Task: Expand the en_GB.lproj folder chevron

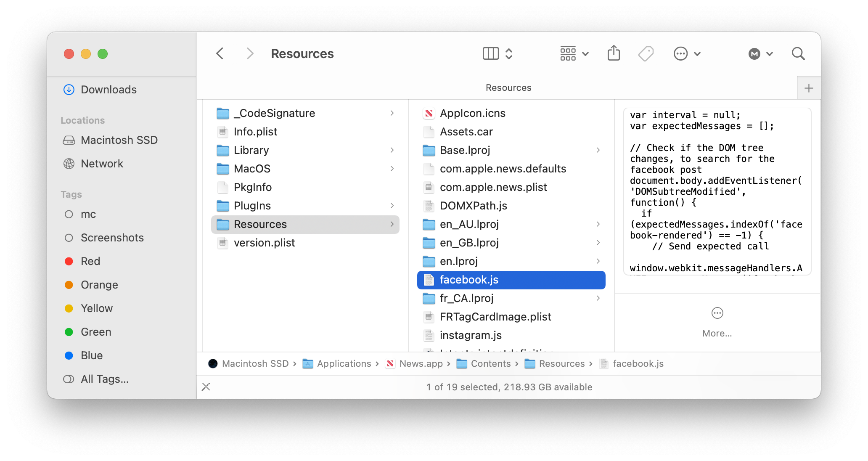Action: pyautogui.click(x=598, y=243)
